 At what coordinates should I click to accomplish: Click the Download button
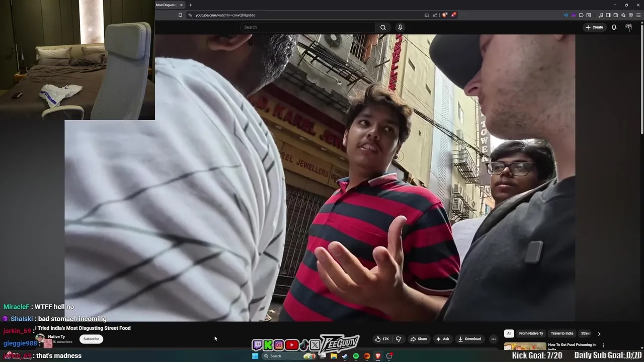[469, 339]
